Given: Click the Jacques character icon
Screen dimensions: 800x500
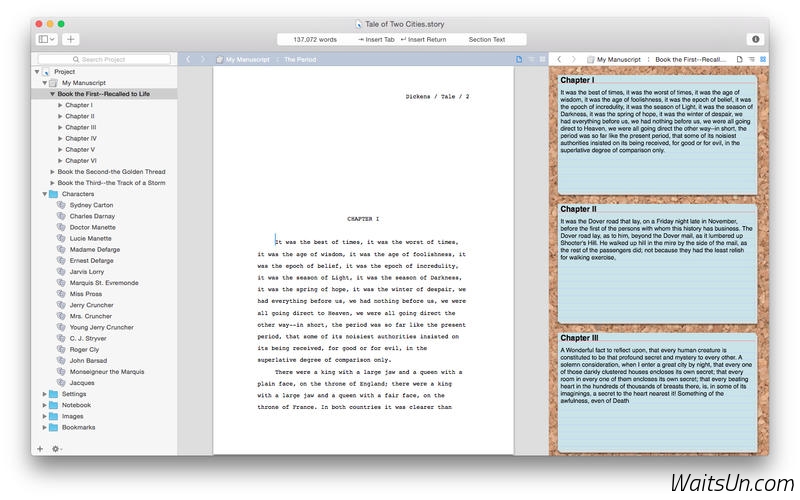Looking at the screenshot, I should (x=61, y=383).
